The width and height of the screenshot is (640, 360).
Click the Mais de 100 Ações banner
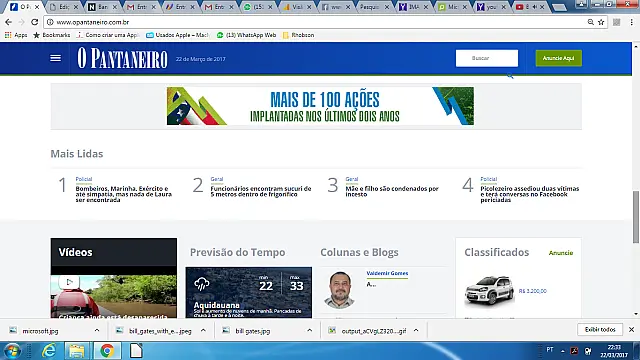pos(320,106)
